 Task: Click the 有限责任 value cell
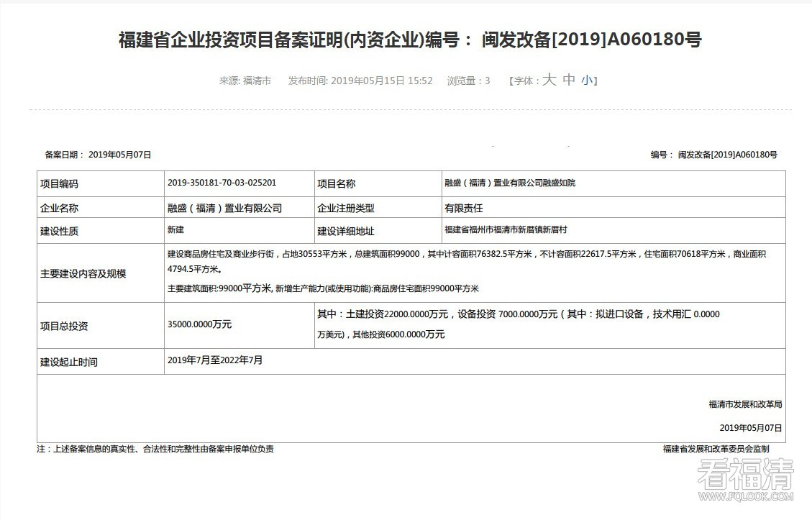(613, 208)
